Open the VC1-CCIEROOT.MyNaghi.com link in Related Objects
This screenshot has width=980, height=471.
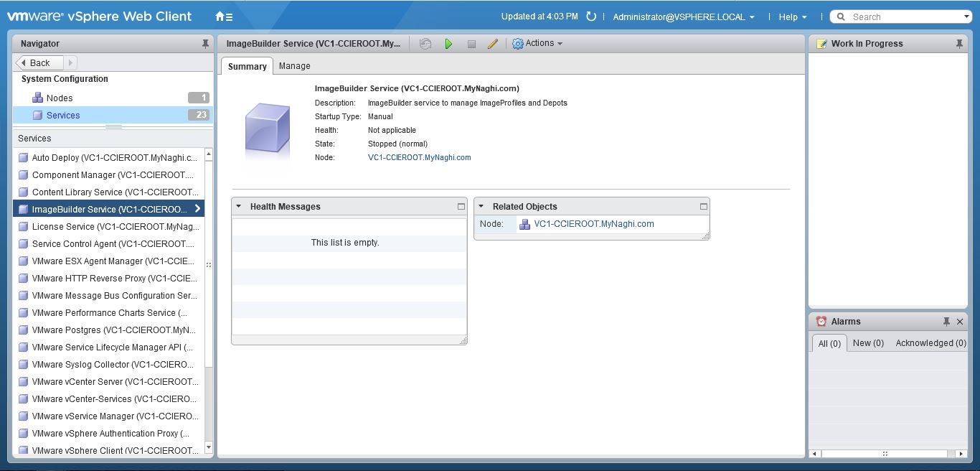594,224
